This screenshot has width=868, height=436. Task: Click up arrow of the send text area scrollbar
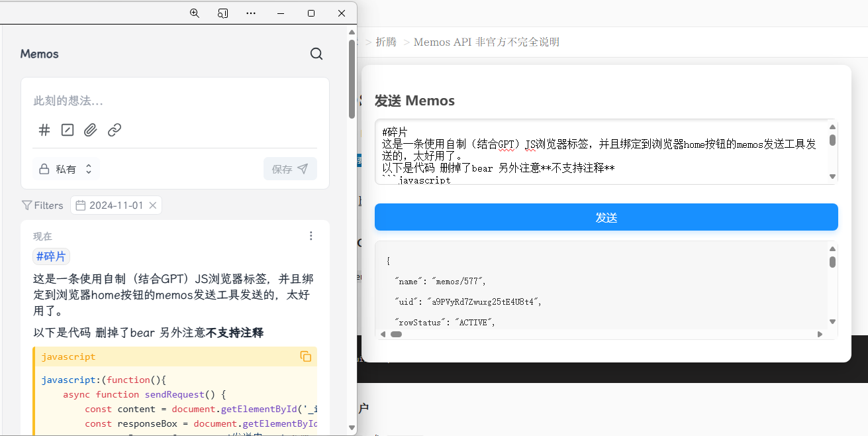pos(832,127)
